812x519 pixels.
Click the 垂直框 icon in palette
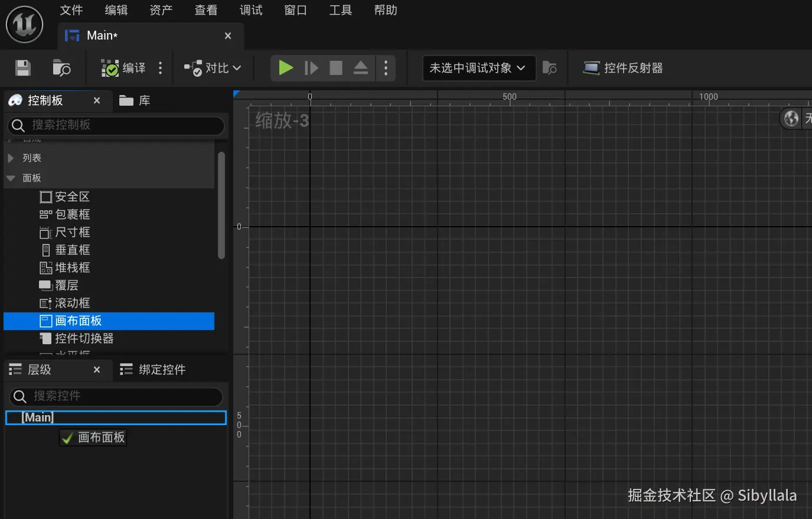pos(46,250)
